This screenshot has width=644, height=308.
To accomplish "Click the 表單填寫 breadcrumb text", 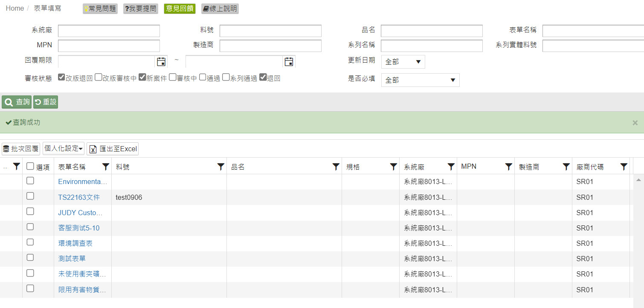I will pos(47,9).
